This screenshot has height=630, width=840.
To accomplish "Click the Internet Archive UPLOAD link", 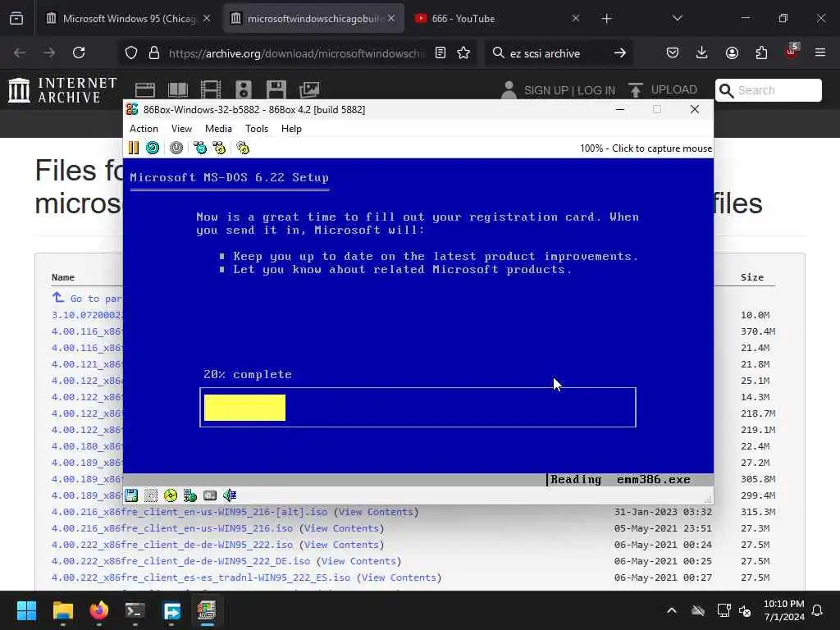I will 663,89.
